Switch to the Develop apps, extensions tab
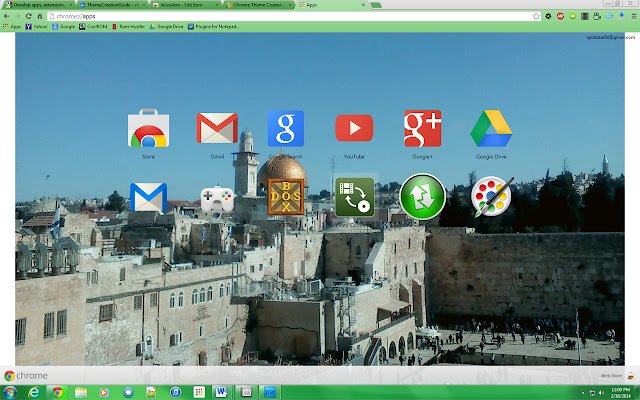Image resolution: width=640 pixels, height=400 pixels. tap(39, 5)
